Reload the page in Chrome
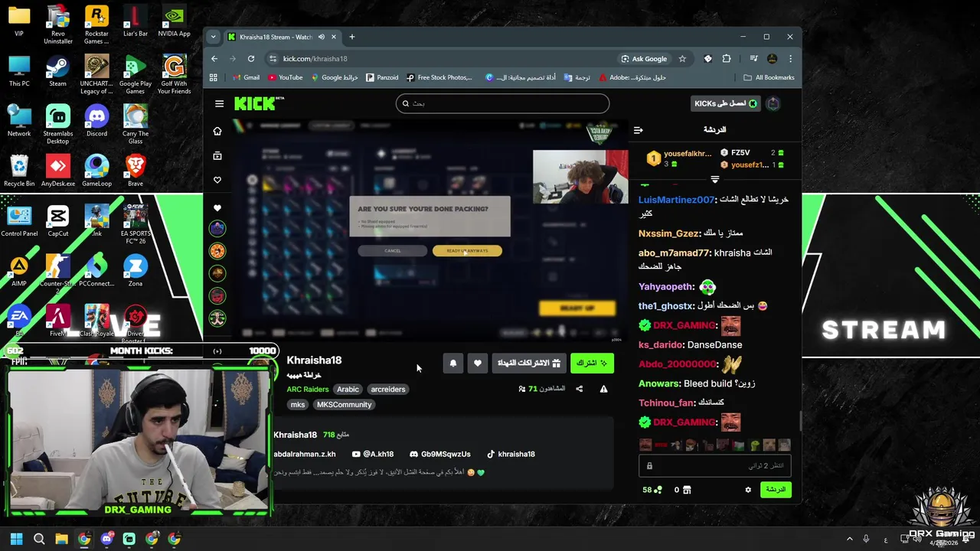 point(250,59)
